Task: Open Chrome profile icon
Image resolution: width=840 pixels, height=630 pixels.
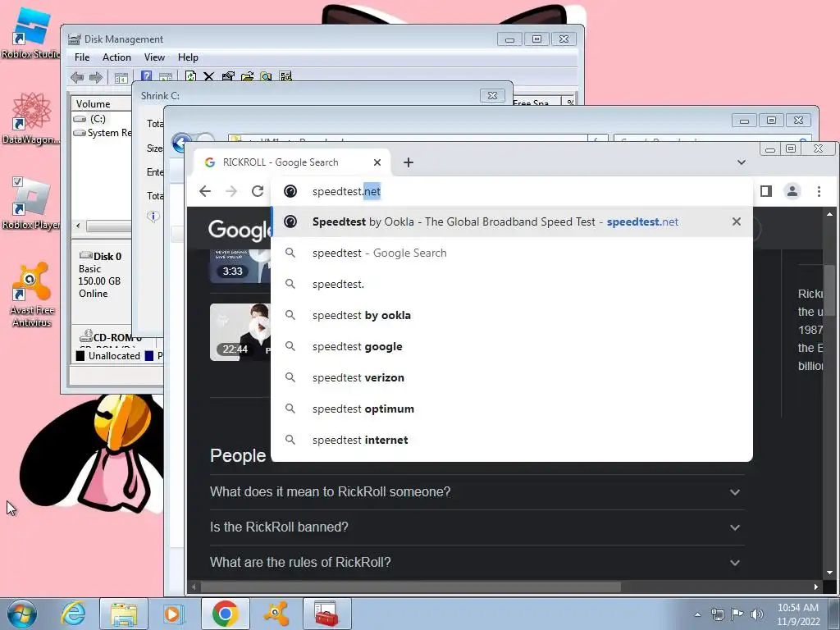Action: click(792, 191)
